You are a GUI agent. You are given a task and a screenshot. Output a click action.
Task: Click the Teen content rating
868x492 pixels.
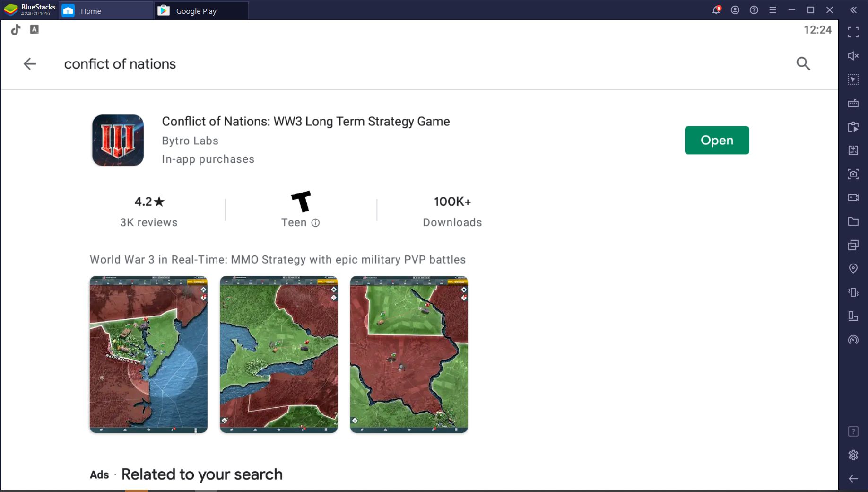[x=300, y=210]
